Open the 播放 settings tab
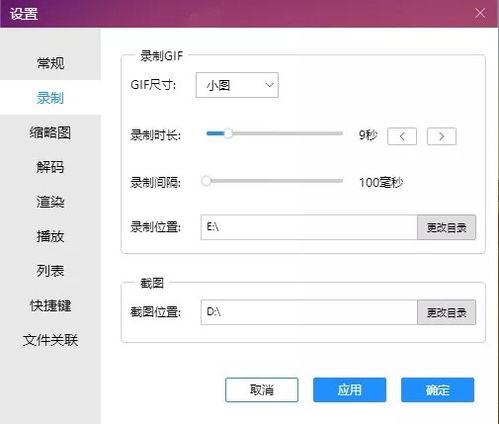This screenshot has height=424, width=499. point(50,236)
